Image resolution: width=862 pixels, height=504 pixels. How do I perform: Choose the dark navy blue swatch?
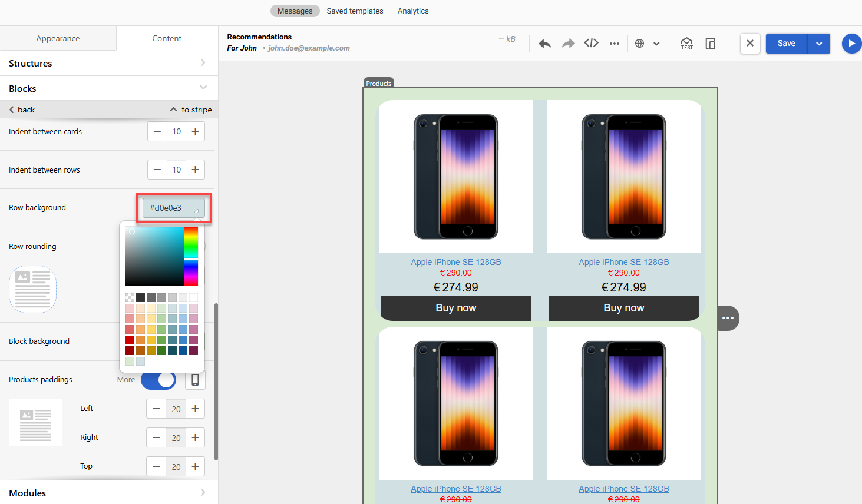click(x=183, y=350)
